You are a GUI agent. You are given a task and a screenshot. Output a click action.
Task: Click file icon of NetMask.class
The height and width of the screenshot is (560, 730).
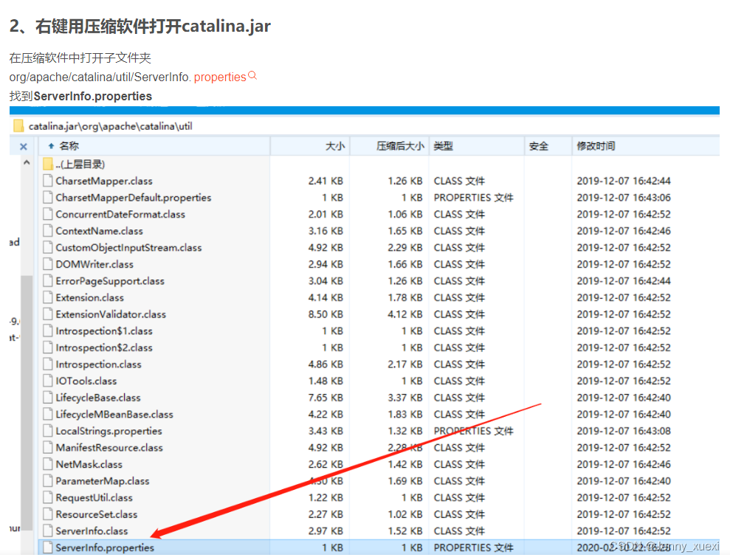[47, 464]
